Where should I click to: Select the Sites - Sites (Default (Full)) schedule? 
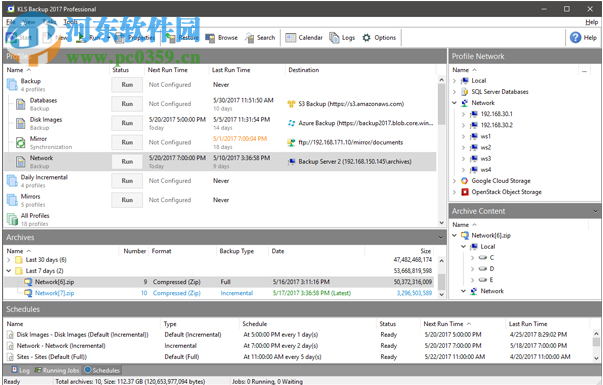point(296,357)
